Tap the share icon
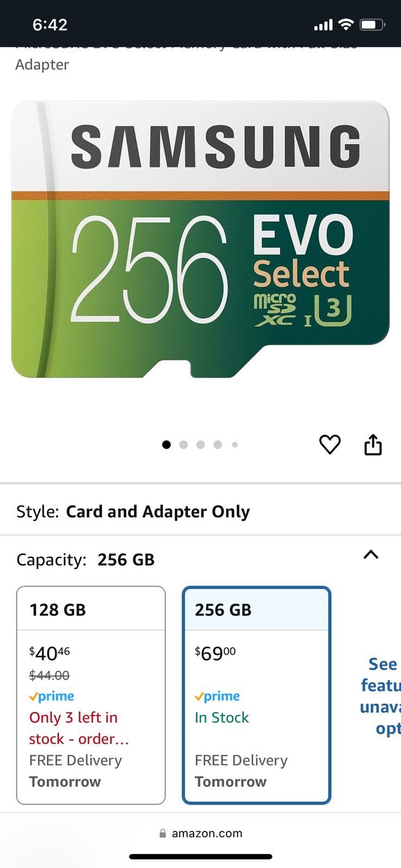The height and width of the screenshot is (868, 401). pos(373,445)
